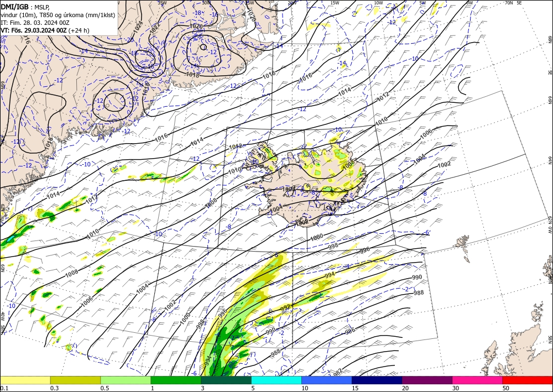Click the '0.3' legend scale label
The width and height of the screenshot is (553, 392).
54,388
